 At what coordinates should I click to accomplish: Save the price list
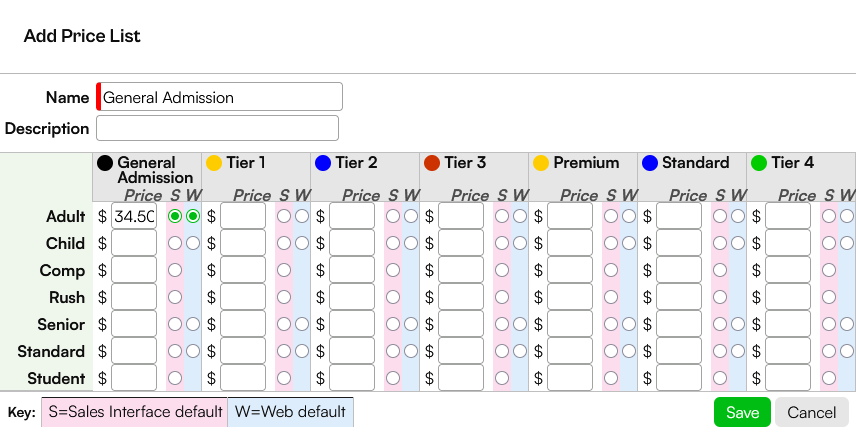(x=742, y=412)
